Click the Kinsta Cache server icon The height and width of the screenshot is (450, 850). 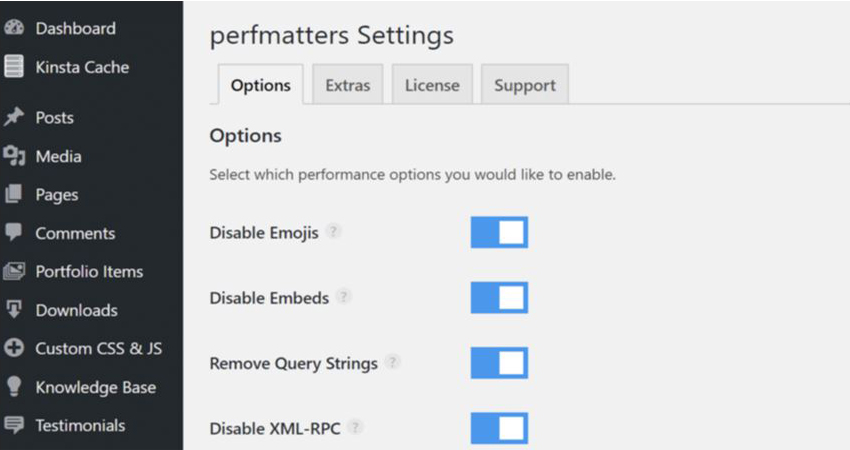coord(14,66)
